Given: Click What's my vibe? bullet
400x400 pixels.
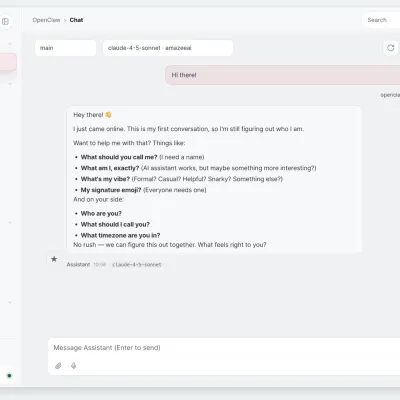Looking at the screenshot, I should [182, 179].
